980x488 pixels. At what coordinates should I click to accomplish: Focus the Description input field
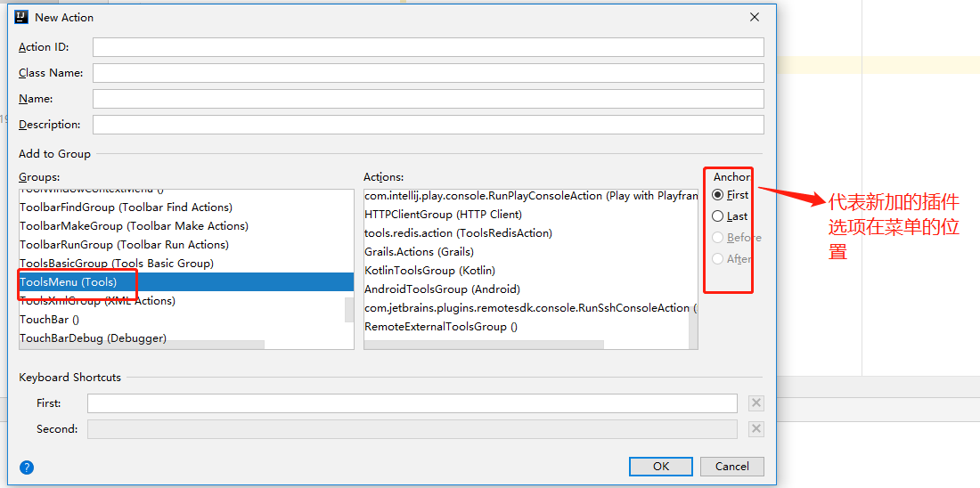tap(429, 125)
